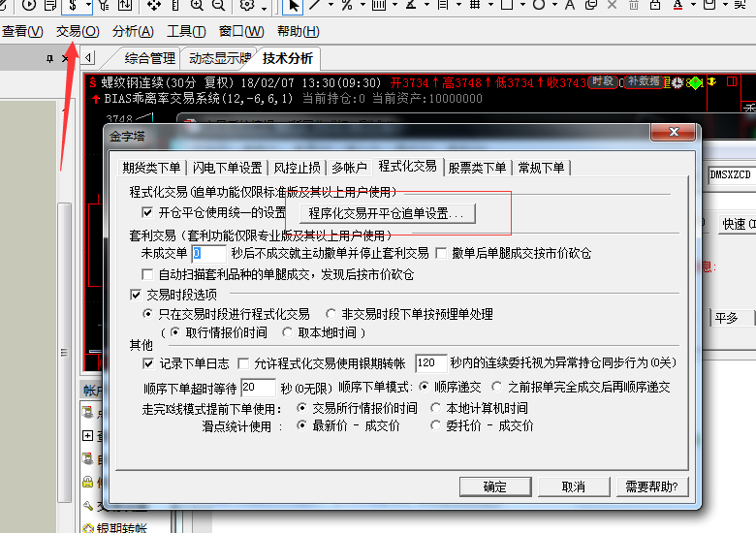756x533 pixels.
Task: Open the grid hash tool dropdown arrow
Action: click(490, 6)
